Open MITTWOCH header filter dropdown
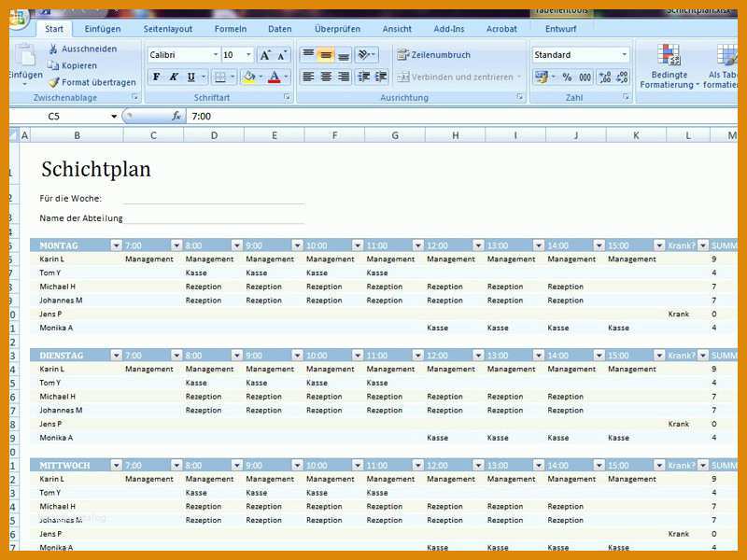 [116, 465]
